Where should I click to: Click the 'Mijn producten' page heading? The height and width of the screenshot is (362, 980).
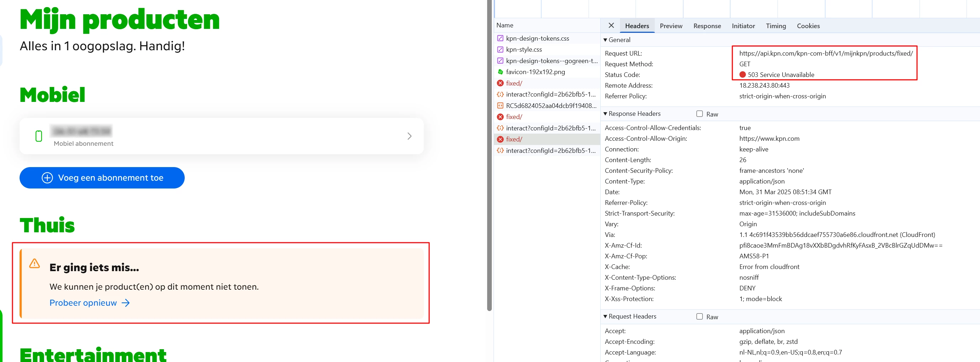(120, 20)
